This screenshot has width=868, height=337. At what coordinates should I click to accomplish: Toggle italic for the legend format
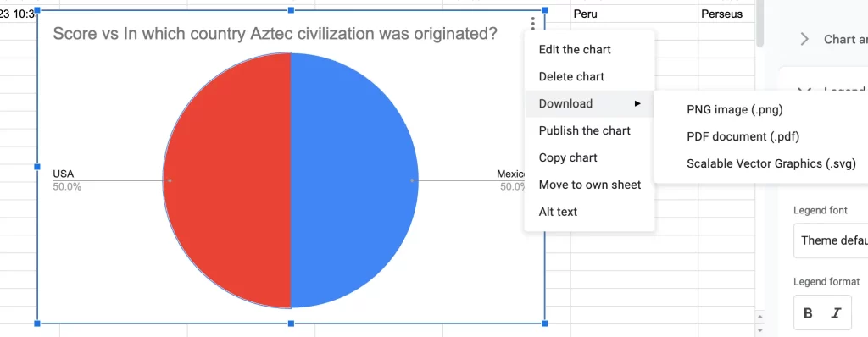coord(836,313)
